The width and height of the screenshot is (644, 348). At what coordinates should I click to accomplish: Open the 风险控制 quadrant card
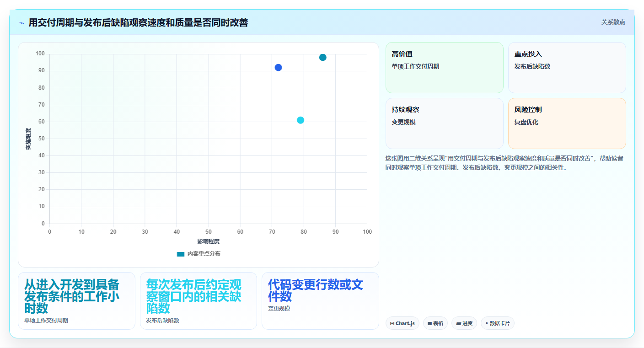coord(567,123)
